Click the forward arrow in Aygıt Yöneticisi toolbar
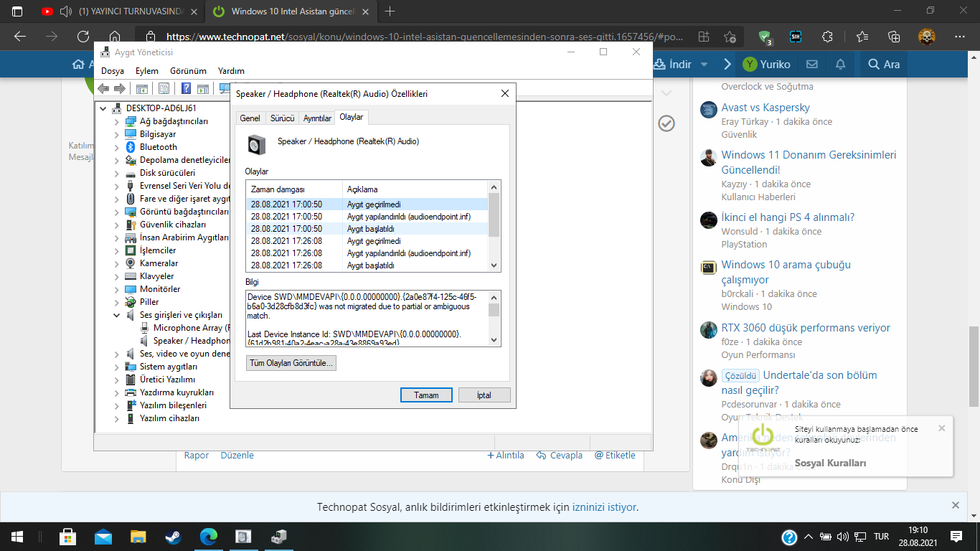This screenshot has height=551, width=980. click(119, 88)
